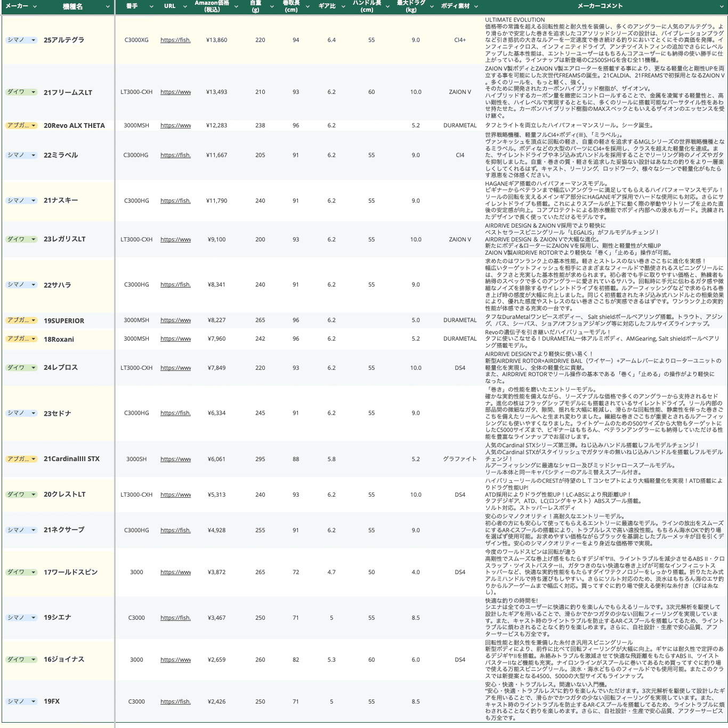Open the maker chip dropdown for 23セドナ
This screenshot has height=728, width=728.
coord(34,413)
